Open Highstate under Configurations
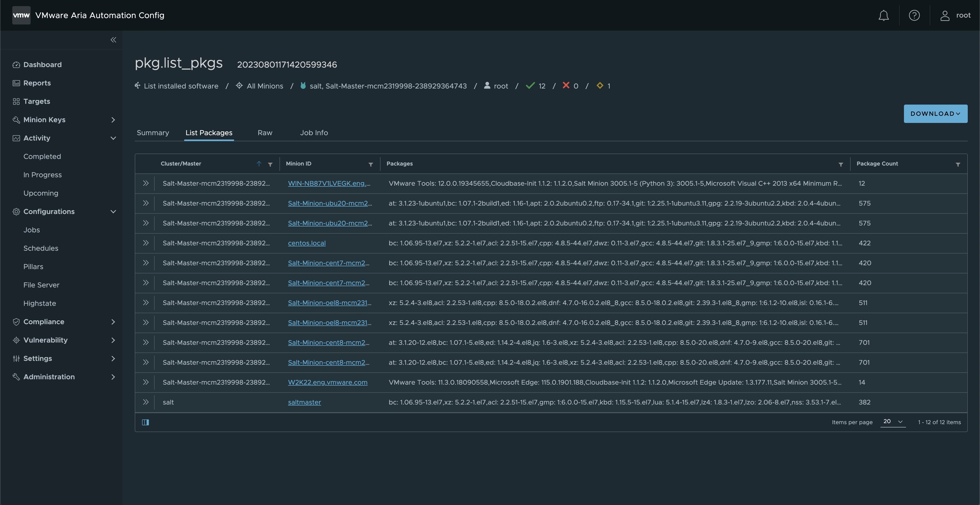Viewport: 980px width, 505px height. click(40, 304)
